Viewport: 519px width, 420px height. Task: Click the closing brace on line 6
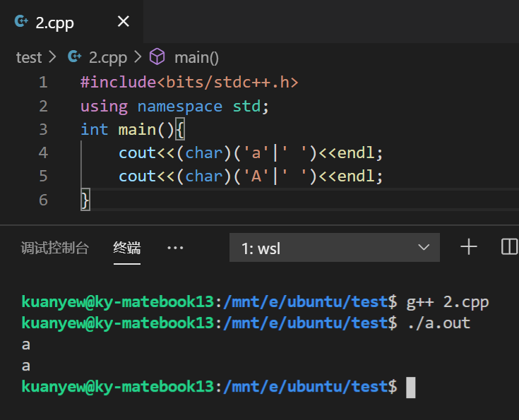point(85,200)
